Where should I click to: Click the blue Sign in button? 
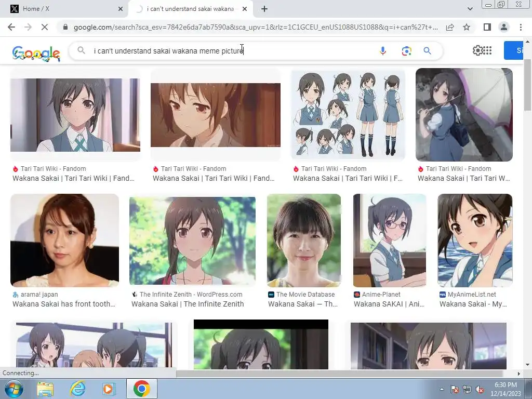point(513,50)
